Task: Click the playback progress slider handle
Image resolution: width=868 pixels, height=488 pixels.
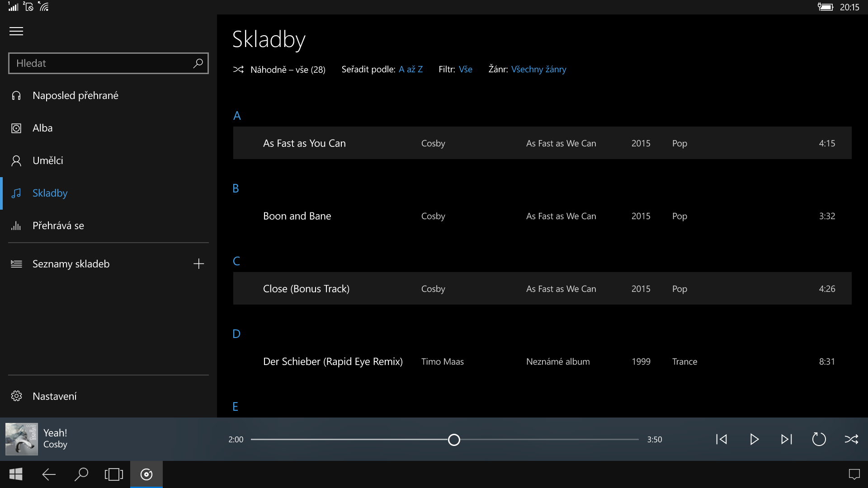Action: click(454, 440)
